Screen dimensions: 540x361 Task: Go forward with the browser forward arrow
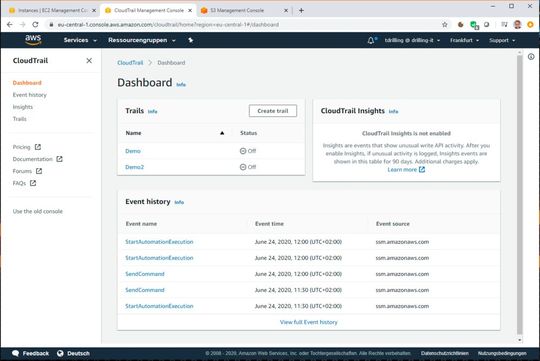[22, 24]
